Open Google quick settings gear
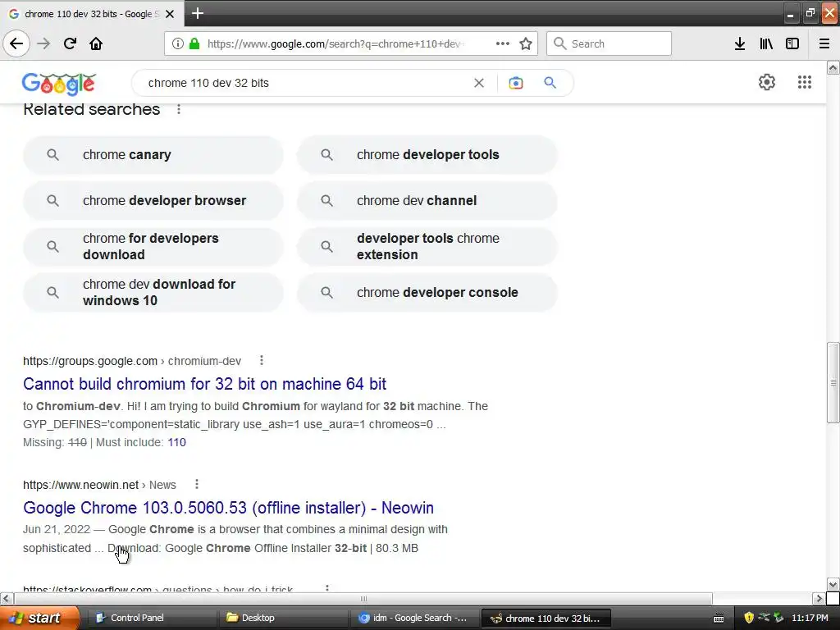 click(767, 82)
